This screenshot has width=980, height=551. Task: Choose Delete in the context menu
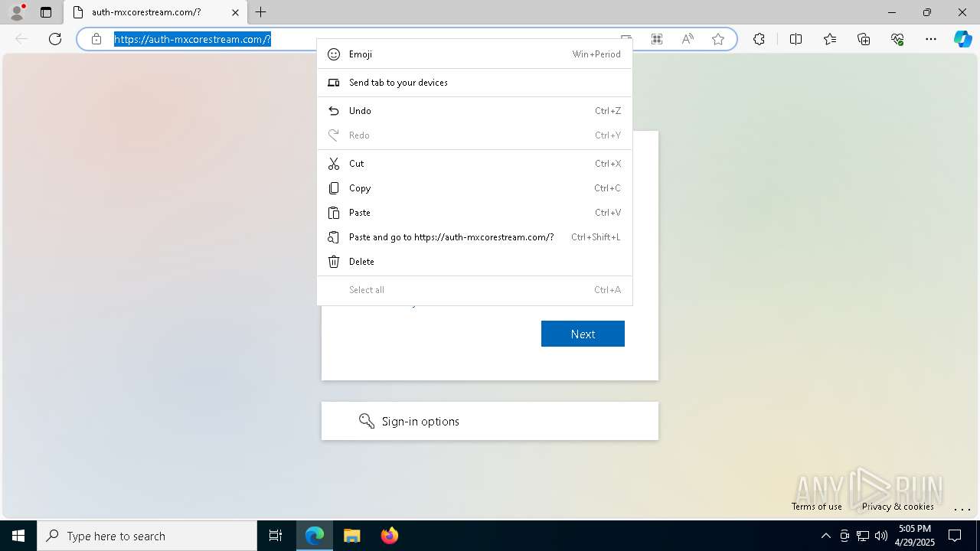[x=475, y=262]
